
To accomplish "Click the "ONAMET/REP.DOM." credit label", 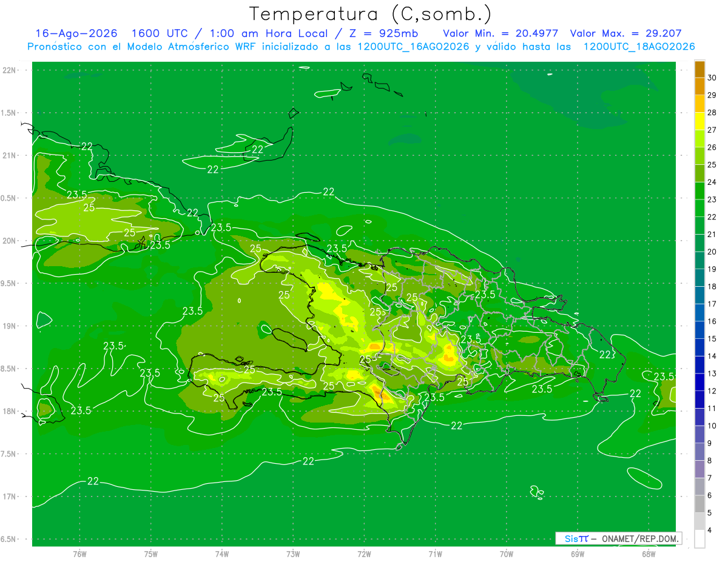I will coord(641,538).
